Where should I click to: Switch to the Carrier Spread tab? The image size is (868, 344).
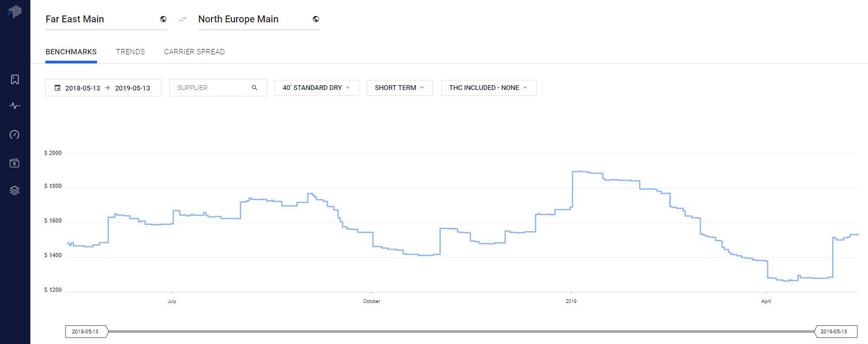click(x=194, y=52)
